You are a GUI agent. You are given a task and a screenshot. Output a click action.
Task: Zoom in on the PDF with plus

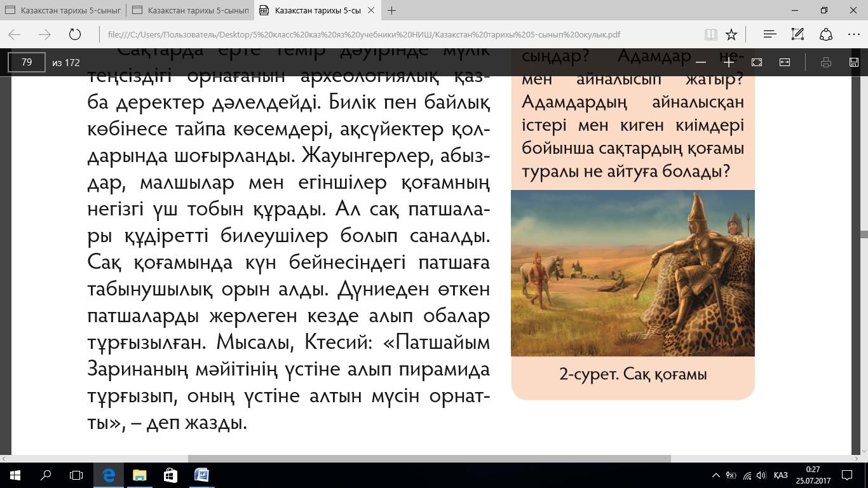click(729, 62)
